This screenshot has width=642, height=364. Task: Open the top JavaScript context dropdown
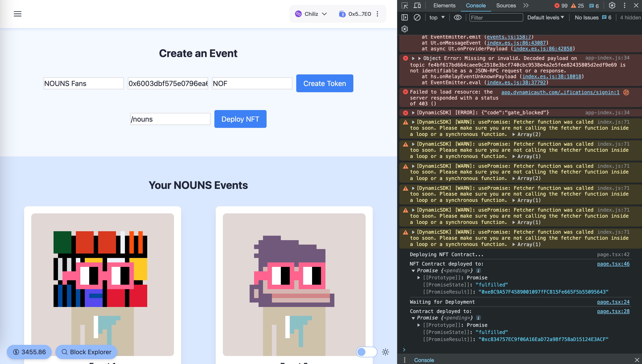[437, 18]
